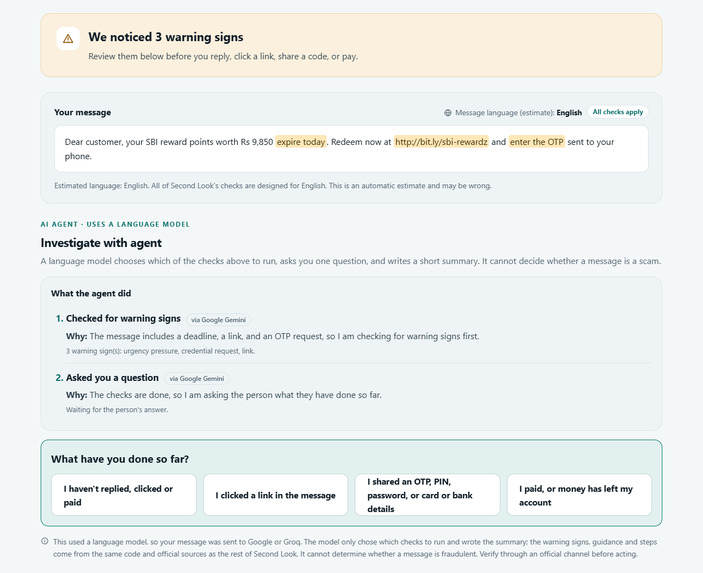
Task: Click the "What the agent did" heading
Action: click(91, 293)
